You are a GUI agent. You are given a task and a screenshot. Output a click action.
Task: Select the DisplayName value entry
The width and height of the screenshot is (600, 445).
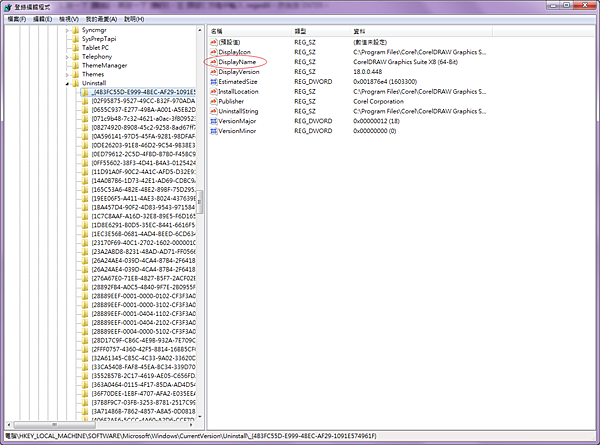point(237,62)
